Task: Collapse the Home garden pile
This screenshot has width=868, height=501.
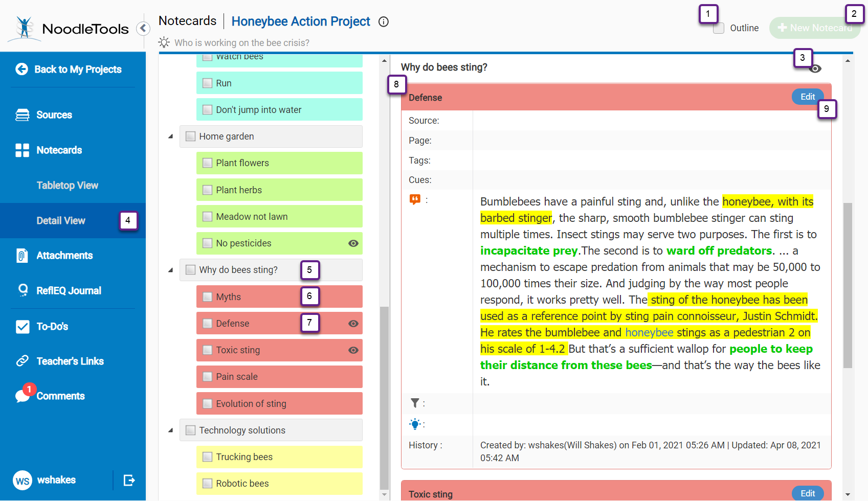Action: [170, 136]
